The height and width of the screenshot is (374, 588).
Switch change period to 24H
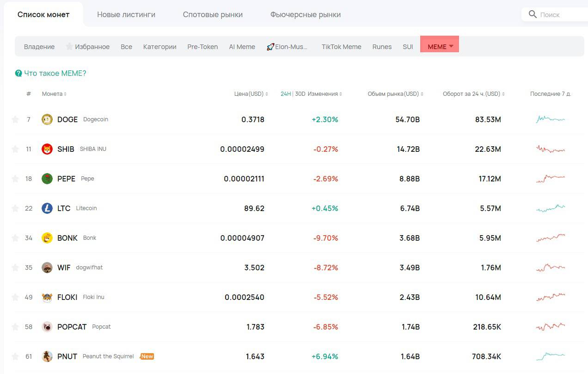point(286,94)
